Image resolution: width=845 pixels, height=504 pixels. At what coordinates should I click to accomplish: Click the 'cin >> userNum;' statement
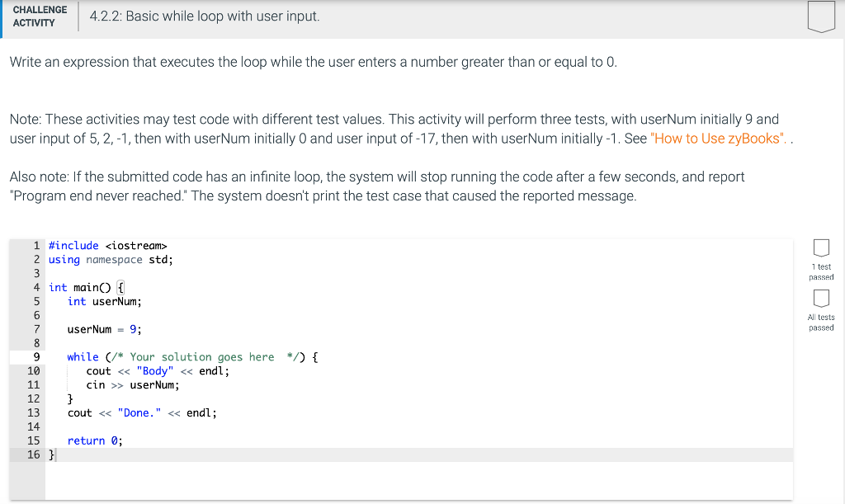pyautogui.click(x=134, y=384)
